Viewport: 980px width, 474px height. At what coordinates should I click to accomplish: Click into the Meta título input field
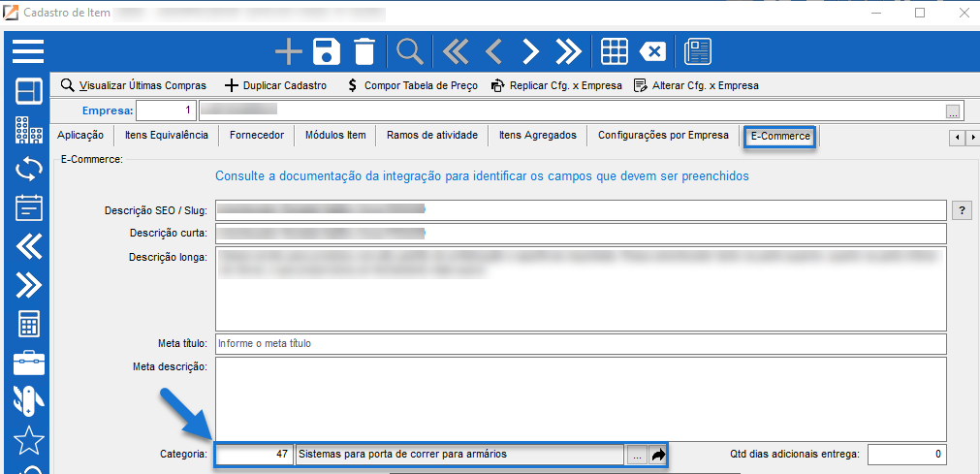tap(580, 344)
